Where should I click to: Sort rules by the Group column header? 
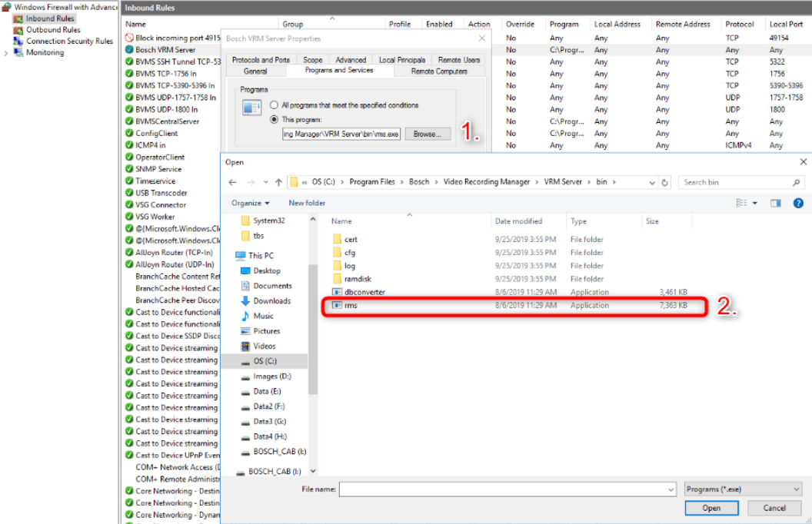[x=293, y=25]
